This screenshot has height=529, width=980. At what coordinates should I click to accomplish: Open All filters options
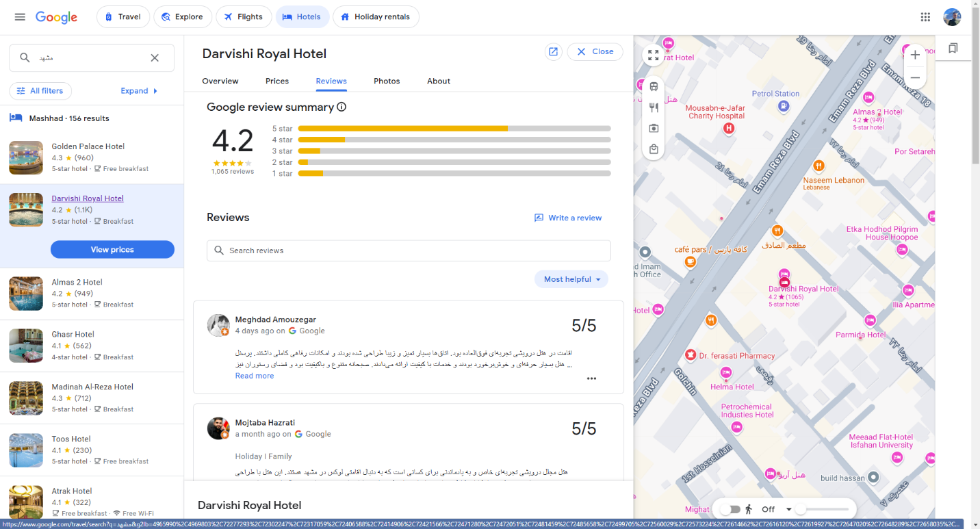[40, 91]
